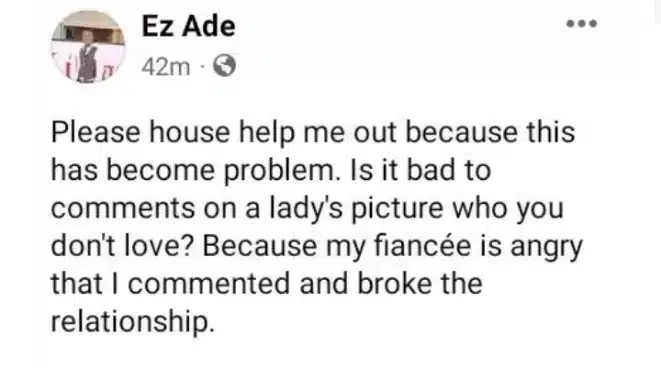Open Ez Ade's profile picture

(88, 46)
